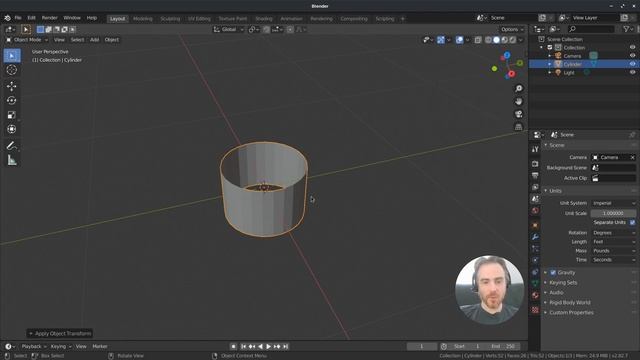The width and height of the screenshot is (640, 360).
Task: Click the Blender logo menu icon
Action: 7,18
